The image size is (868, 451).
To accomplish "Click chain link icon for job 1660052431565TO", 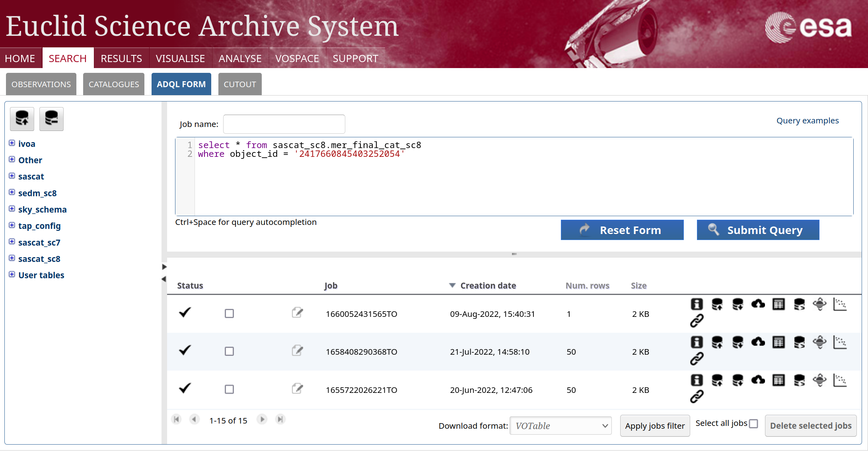I will pos(697,321).
